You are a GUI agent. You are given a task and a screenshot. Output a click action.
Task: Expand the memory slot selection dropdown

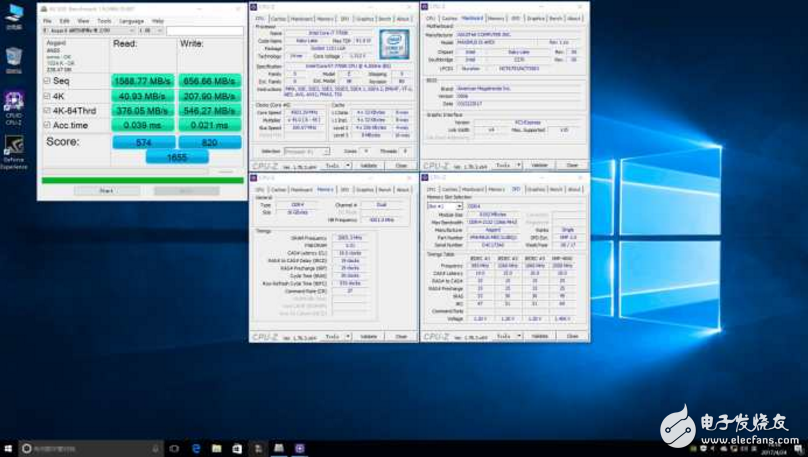[x=444, y=206]
